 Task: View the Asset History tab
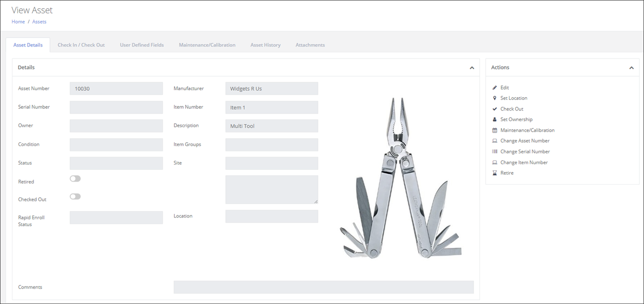click(x=265, y=45)
